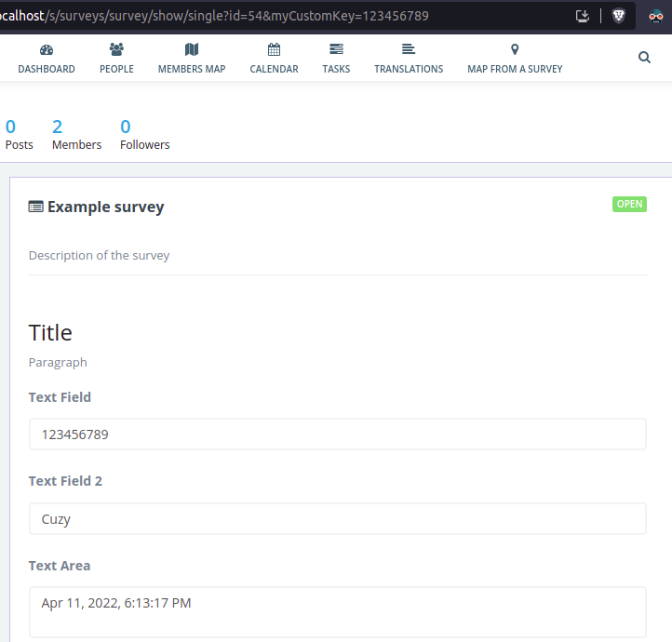Screen dimensions: 672x642
Task: Click the Dashboard gauge icon
Action: 47,49
